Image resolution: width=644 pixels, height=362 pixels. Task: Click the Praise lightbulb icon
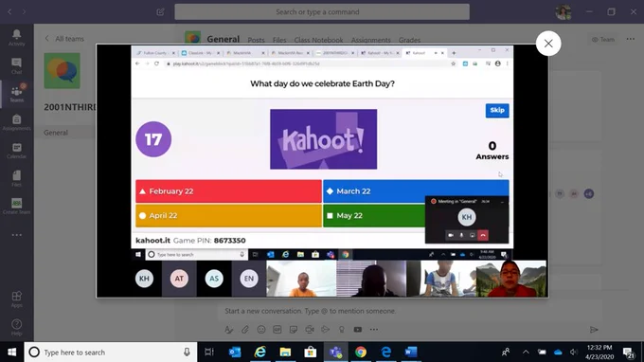pyautogui.click(x=341, y=330)
